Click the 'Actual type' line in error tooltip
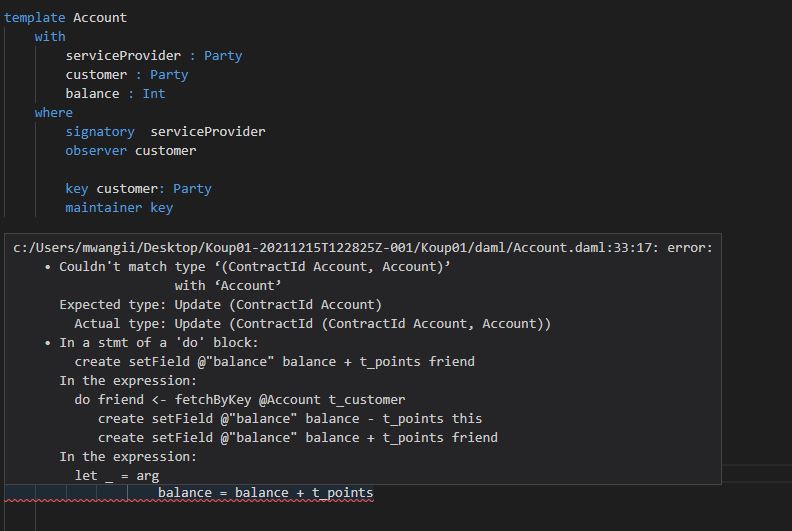 click(x=312, y=324)
